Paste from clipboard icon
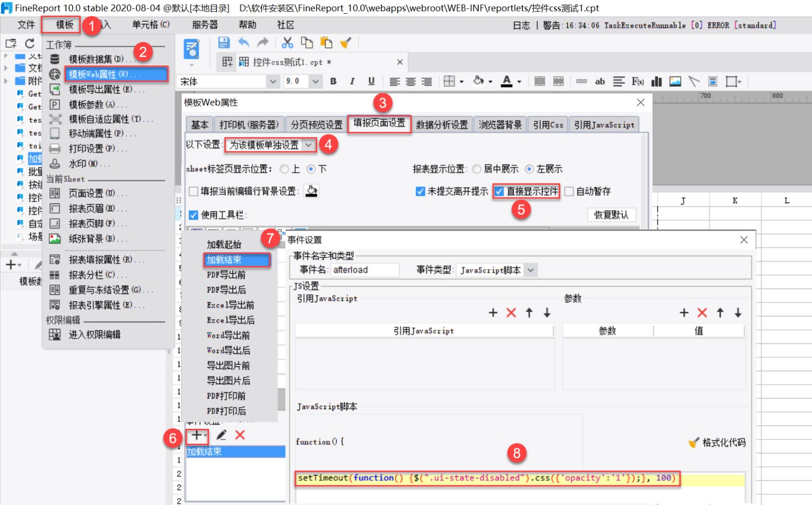Image resolution: width=812 pixels, height=505 pixels. click(x=326, y=43)
